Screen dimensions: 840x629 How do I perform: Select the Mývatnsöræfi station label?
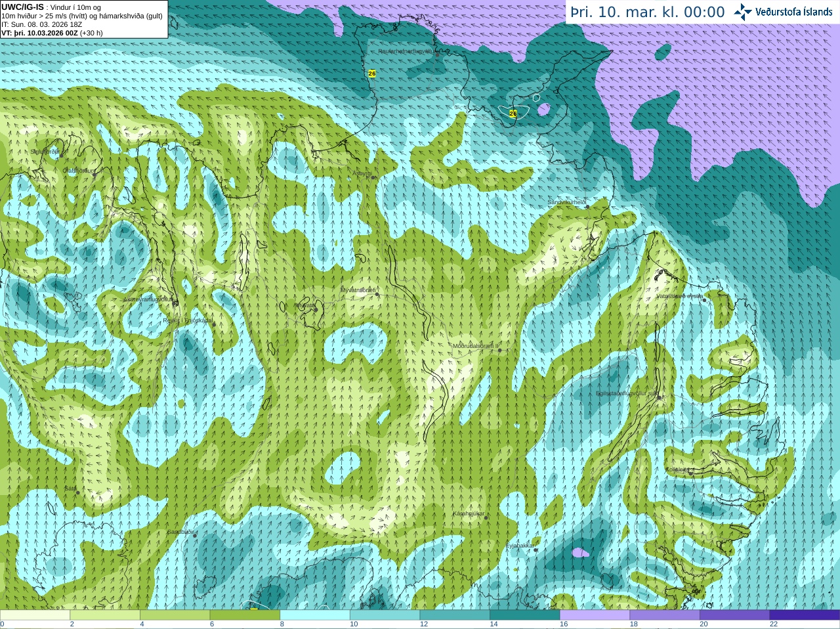pos(358,290)
